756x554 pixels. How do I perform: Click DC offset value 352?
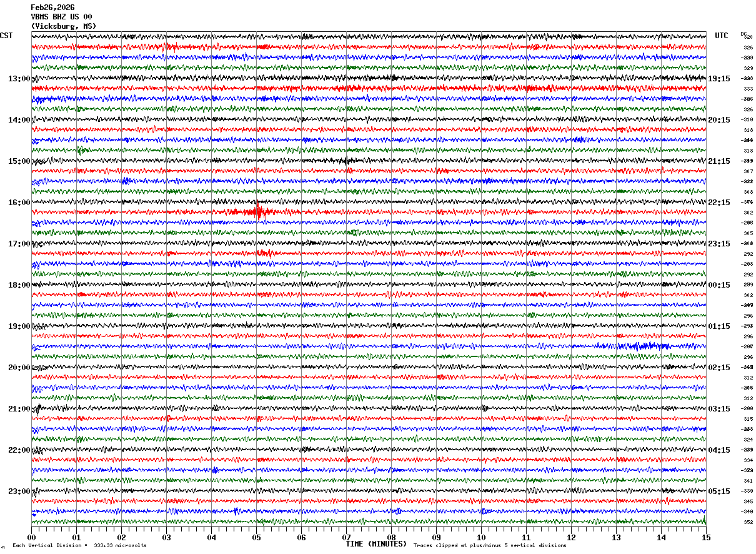pyautogui.click(x=748, y=522)
